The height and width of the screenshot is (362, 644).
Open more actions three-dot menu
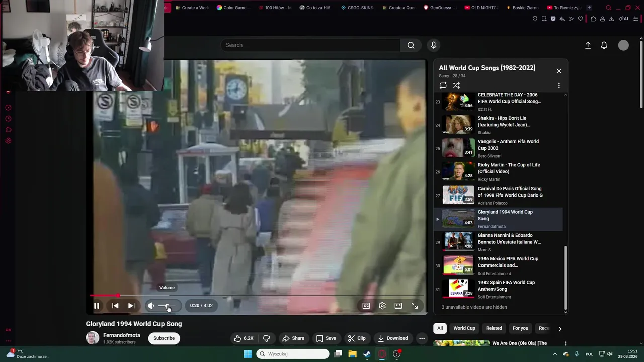pyautogui.click(x=422, y=338)
